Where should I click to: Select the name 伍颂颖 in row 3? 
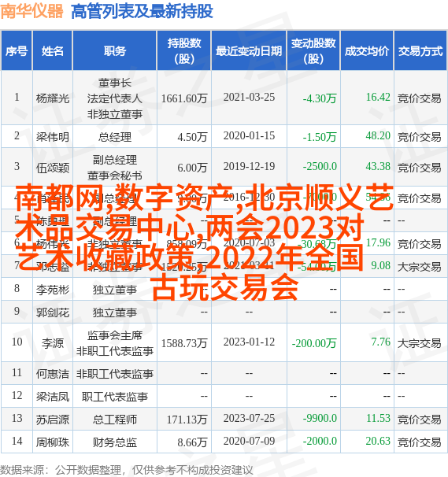[x=52, y=168]
